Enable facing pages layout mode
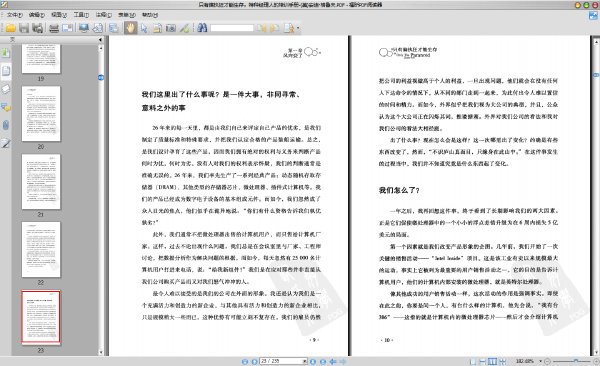This screenshot has height=366, width=600. click(x=492, y=361)
